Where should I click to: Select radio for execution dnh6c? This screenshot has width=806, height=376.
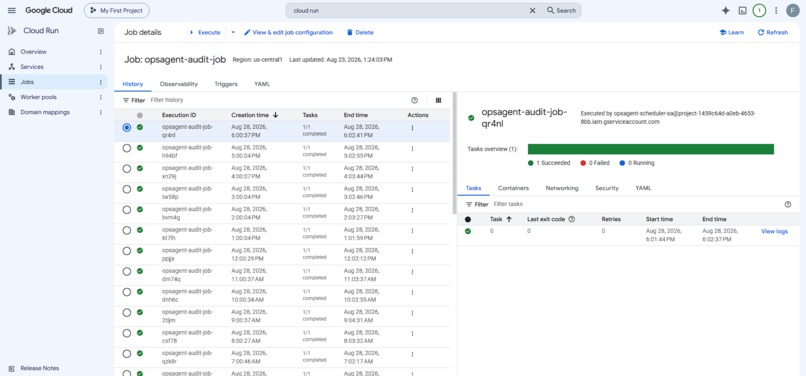(x=127, y=292)
